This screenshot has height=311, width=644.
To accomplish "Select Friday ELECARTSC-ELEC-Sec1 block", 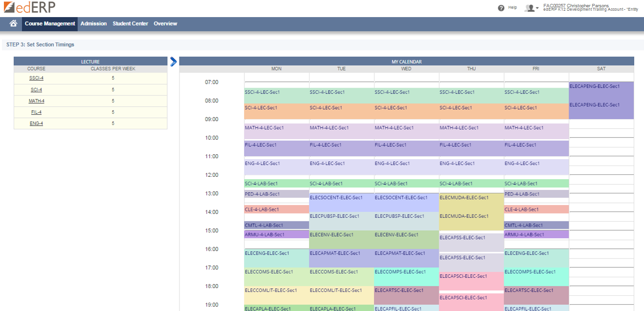I will coord(537,296).
